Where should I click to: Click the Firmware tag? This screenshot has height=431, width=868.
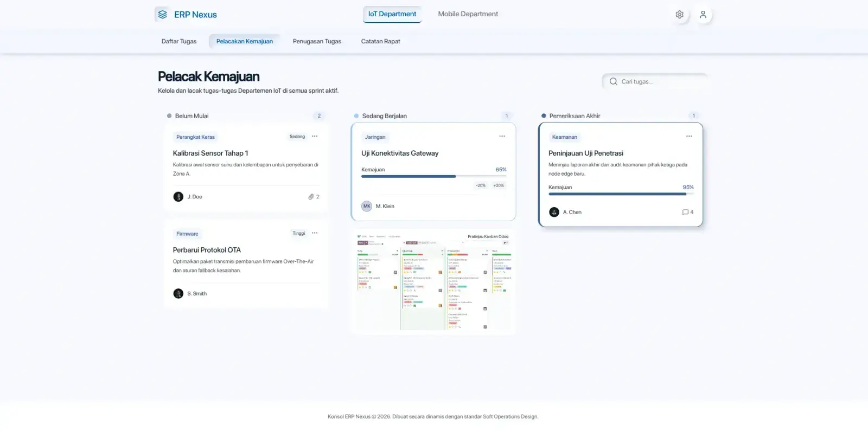tap(187, 234)
